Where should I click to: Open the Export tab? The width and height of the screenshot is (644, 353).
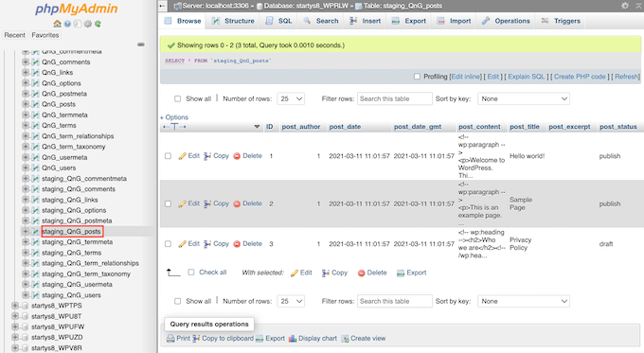(409, 21)
